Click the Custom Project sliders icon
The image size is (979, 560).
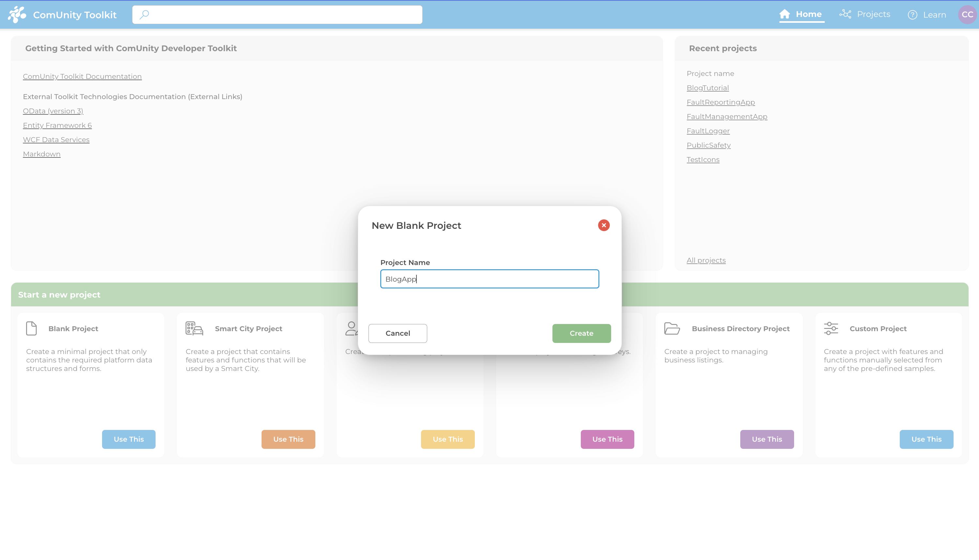coord(831,329)
